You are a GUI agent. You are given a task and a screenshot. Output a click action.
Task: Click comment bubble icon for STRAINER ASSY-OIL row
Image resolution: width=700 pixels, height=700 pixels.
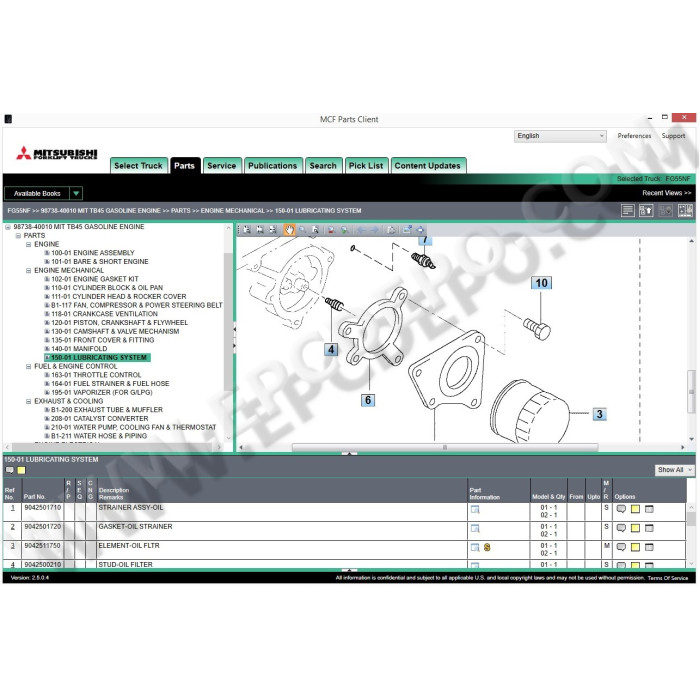pos(621,509)
